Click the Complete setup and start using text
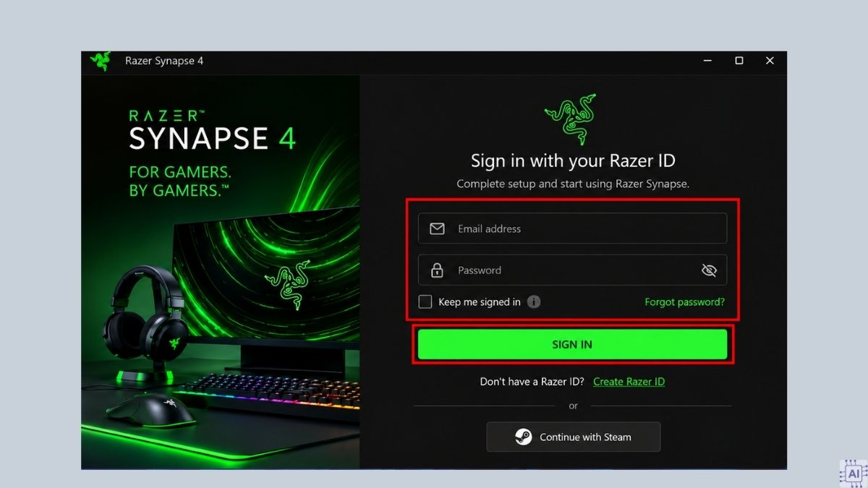 pyautogui.click(x=573, y=184)
